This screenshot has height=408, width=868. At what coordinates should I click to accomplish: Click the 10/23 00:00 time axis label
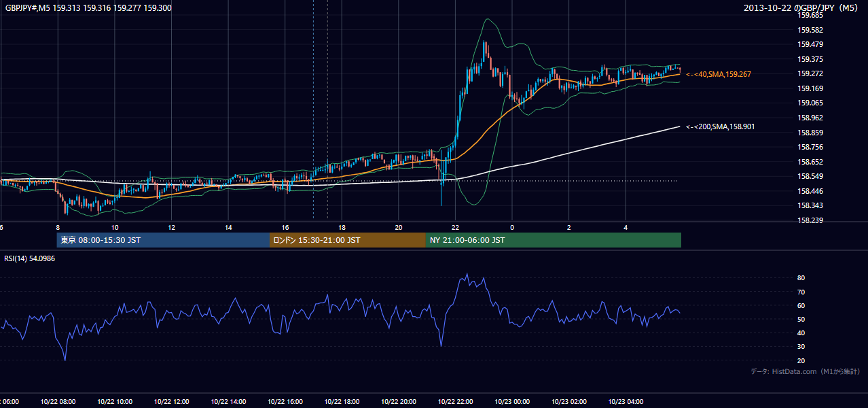coord(511,401)
